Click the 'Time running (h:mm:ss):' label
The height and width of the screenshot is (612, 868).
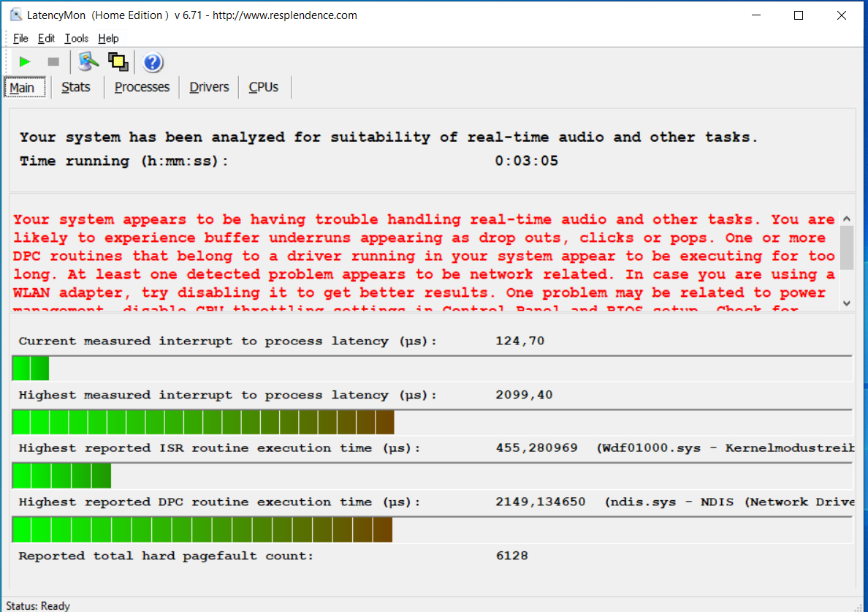coord(124,161)
